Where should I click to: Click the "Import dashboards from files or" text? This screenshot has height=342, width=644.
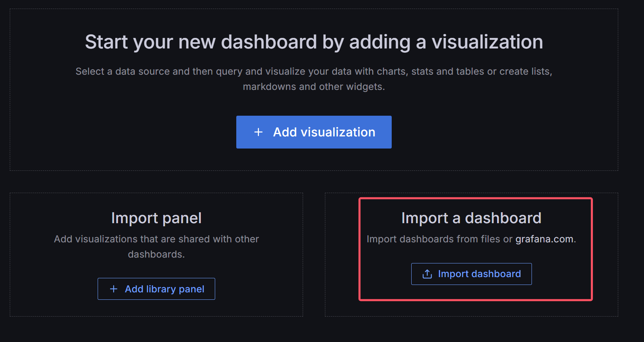click(439, 239)
